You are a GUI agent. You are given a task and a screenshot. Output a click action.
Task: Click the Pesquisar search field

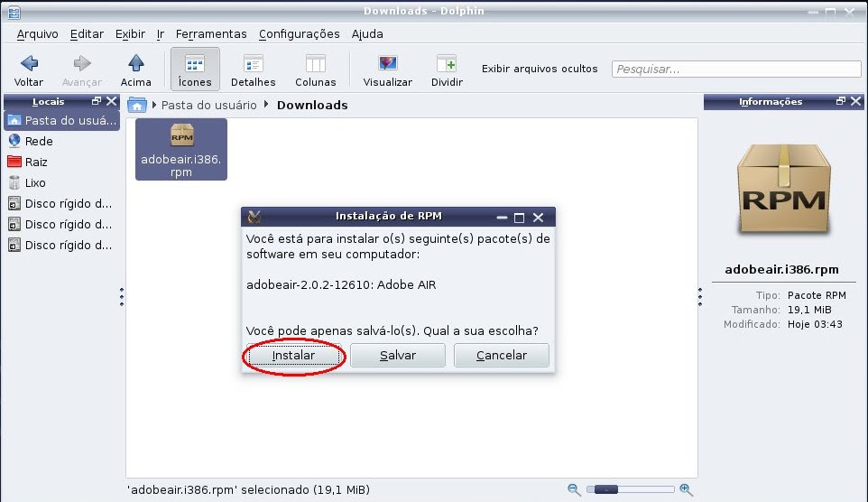pyautogui.click(x=736, y=69)
